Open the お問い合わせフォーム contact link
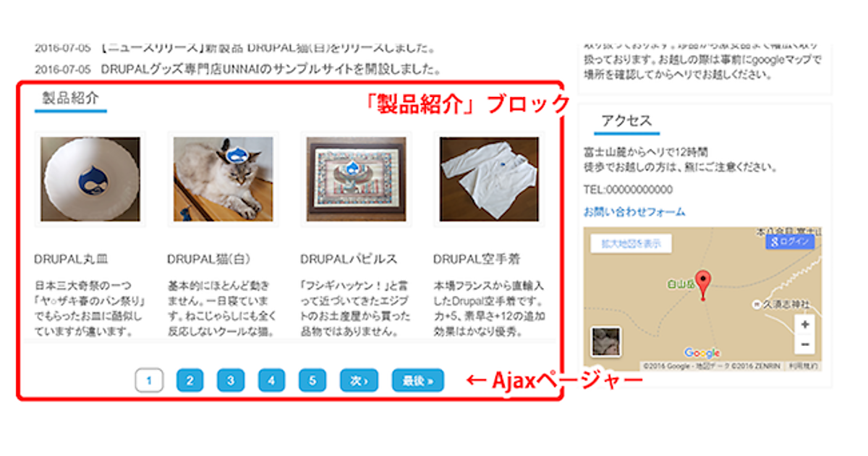 pyautogui.click(x=634, y=212)
